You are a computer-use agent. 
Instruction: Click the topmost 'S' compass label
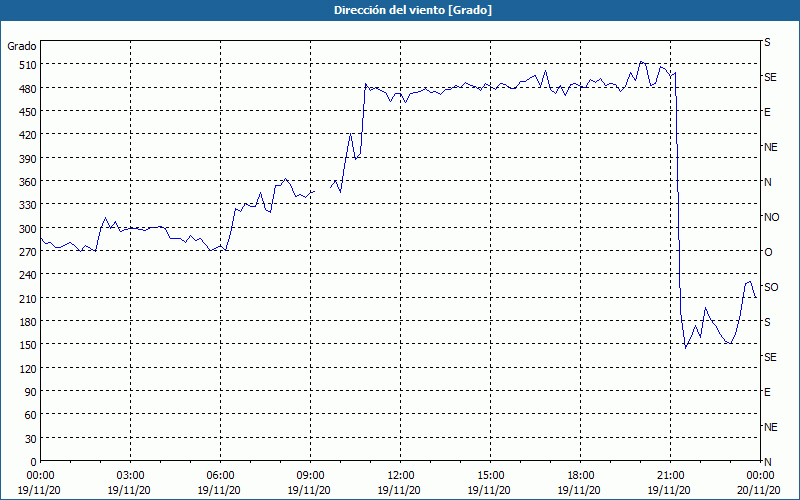(767, 42)
